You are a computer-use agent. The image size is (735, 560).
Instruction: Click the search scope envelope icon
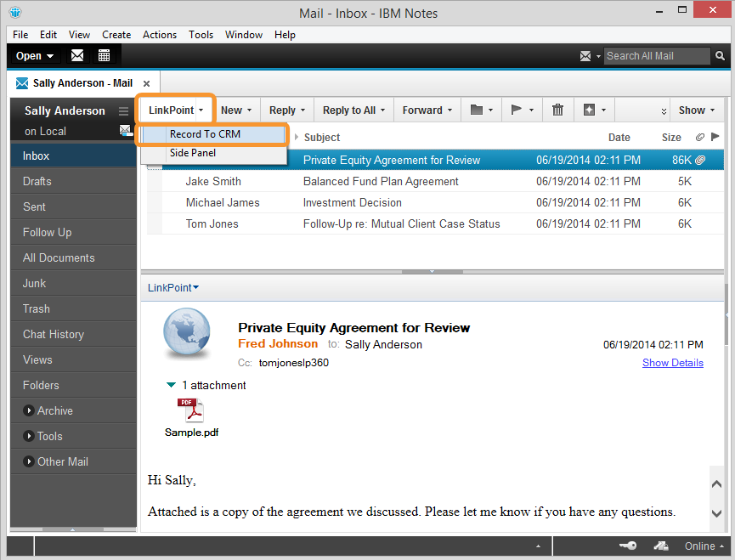[x=585, y=56]
